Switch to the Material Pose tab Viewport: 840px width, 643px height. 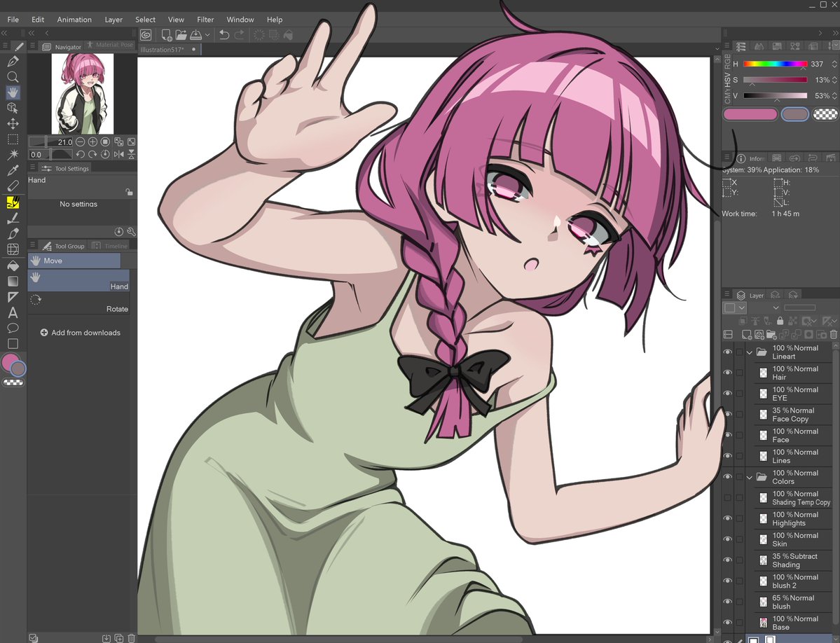111,45
